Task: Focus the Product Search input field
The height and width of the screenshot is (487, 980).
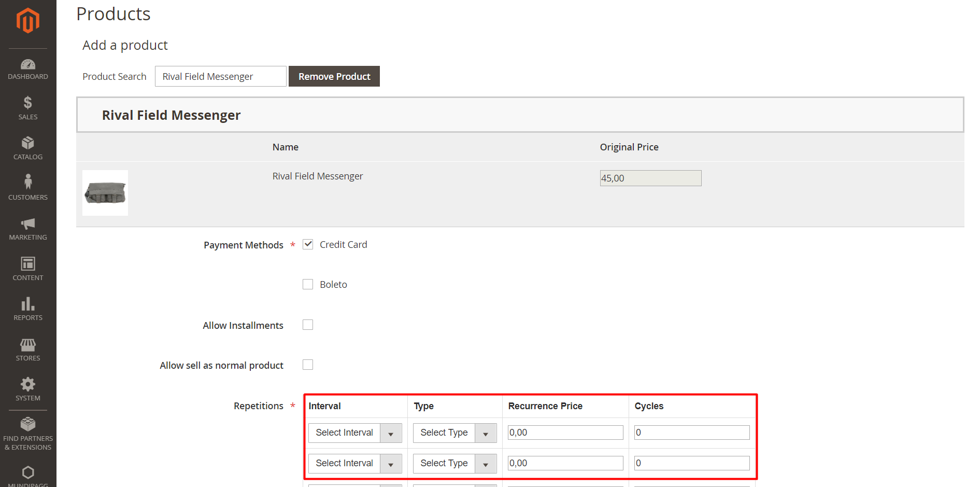Action: point(221,76)
